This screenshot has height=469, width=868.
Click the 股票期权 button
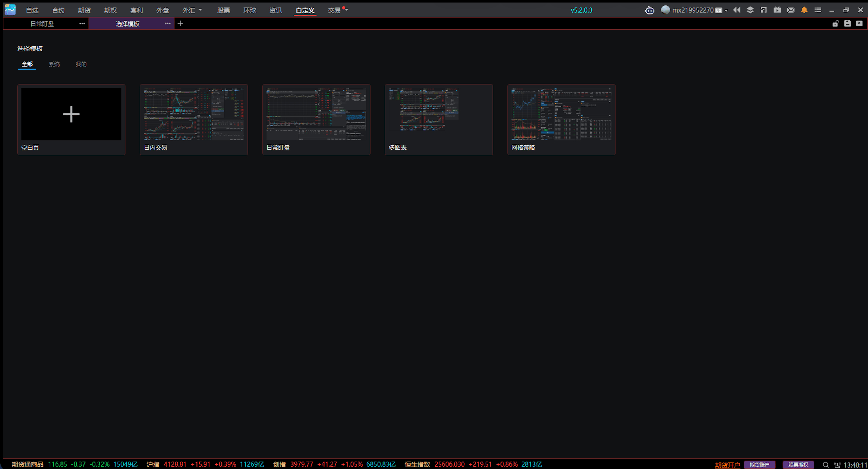pos(798,465)
